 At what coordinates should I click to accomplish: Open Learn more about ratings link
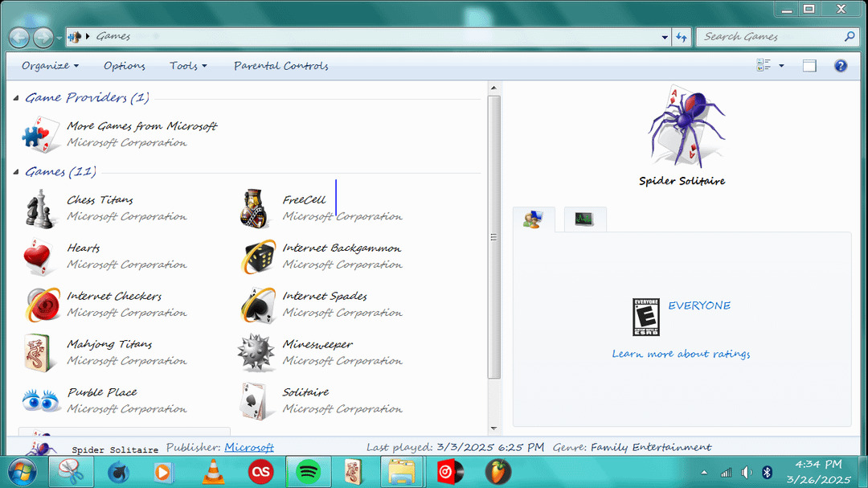[x=681, y=354]
